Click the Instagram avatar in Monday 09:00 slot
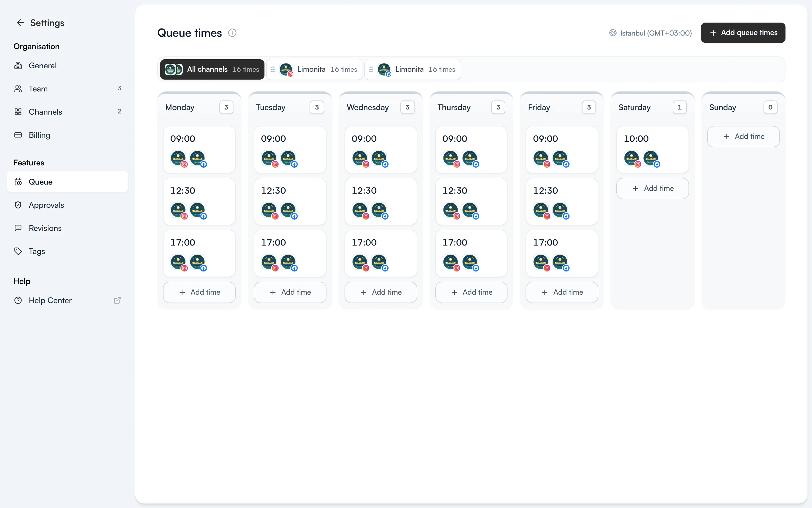812x508 pixels. [x=178, y=159]
